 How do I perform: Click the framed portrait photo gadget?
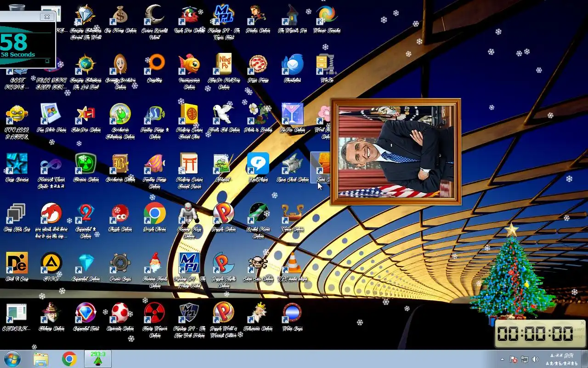coord(396,152)
